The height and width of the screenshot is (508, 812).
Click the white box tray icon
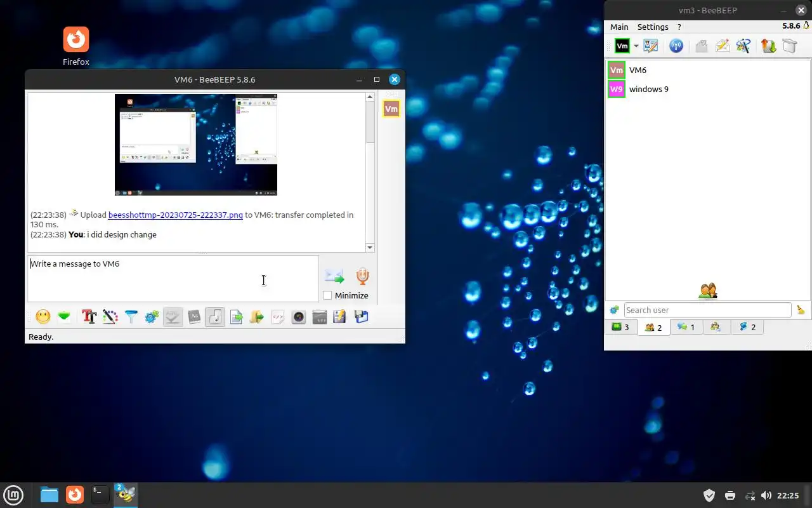coord(789,46)
